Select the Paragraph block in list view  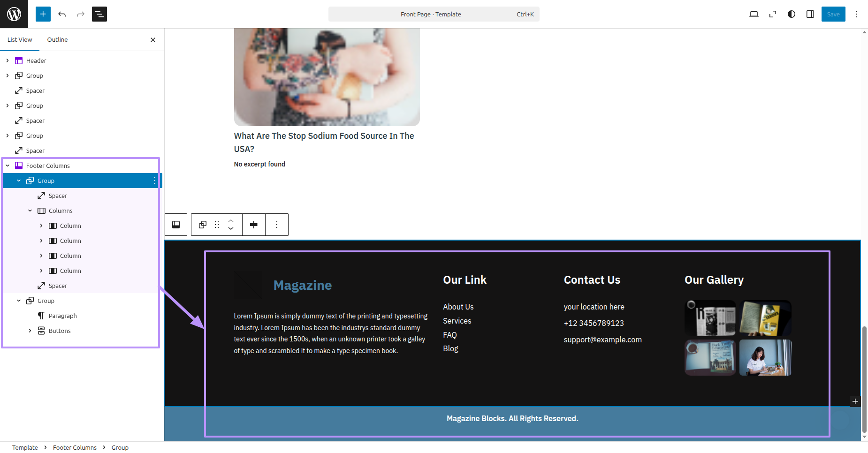click(62, 316)
